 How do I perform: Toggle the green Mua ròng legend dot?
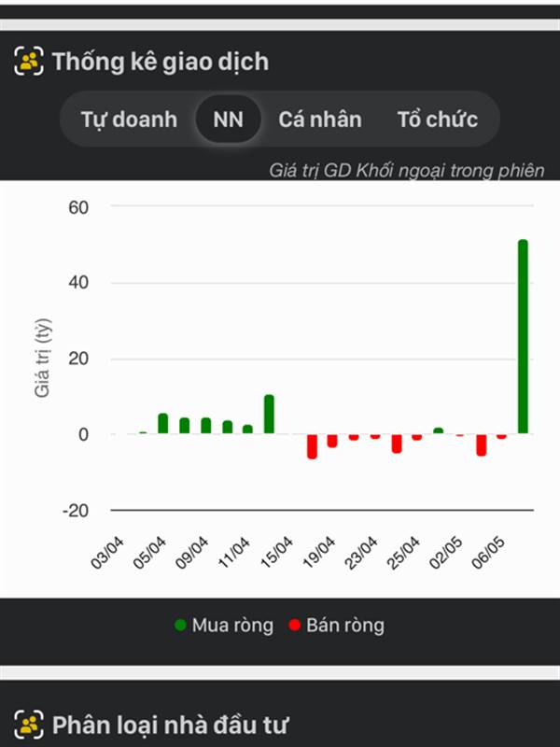[x=180, y=625]
